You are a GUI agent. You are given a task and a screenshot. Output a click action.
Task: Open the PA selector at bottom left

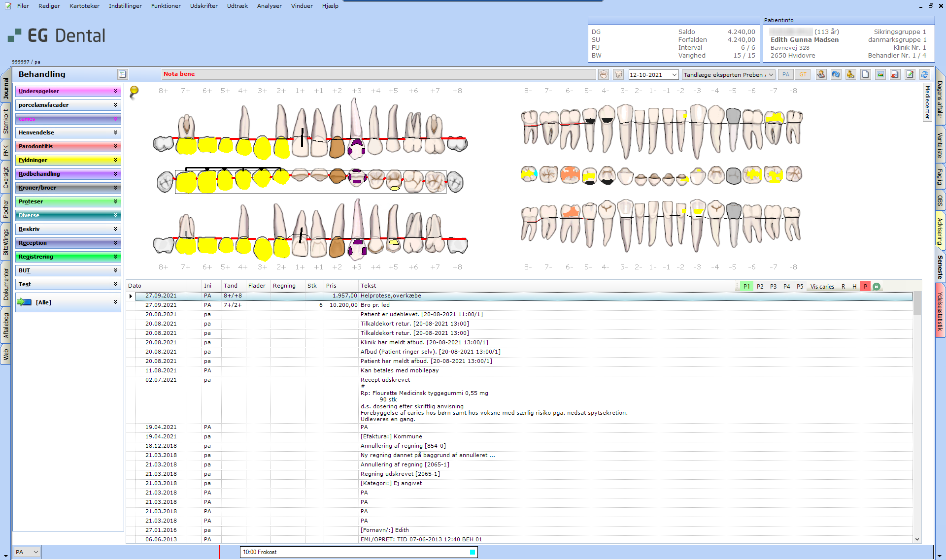point(27,552)
